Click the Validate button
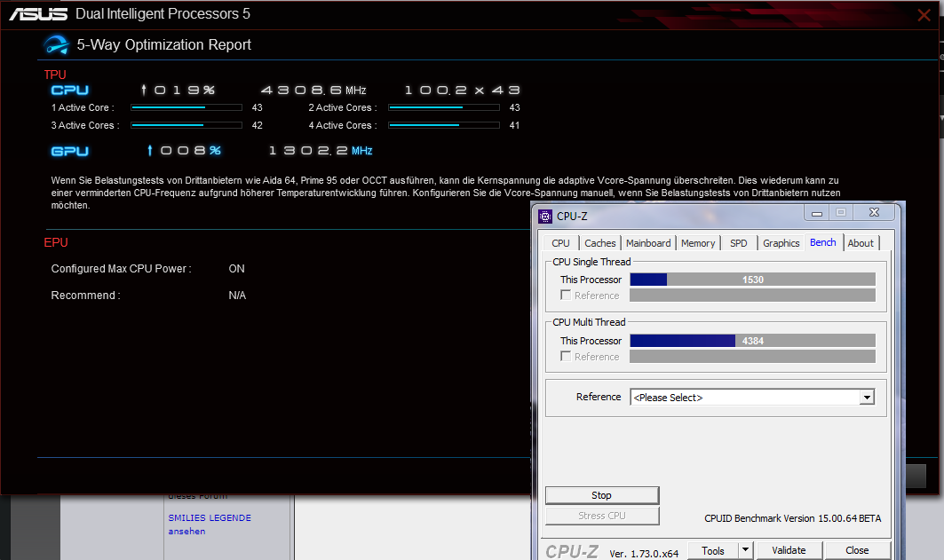 click(x=789, y=550)
